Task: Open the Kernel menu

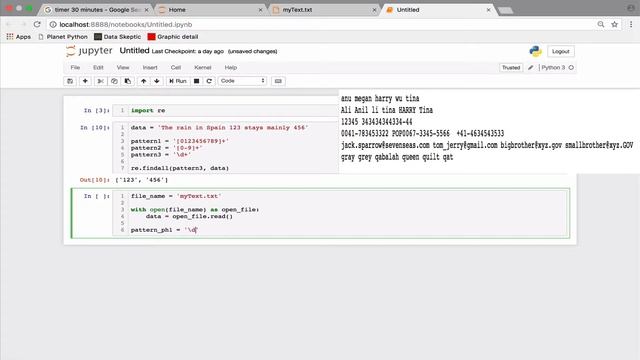Action: (203, 67)
